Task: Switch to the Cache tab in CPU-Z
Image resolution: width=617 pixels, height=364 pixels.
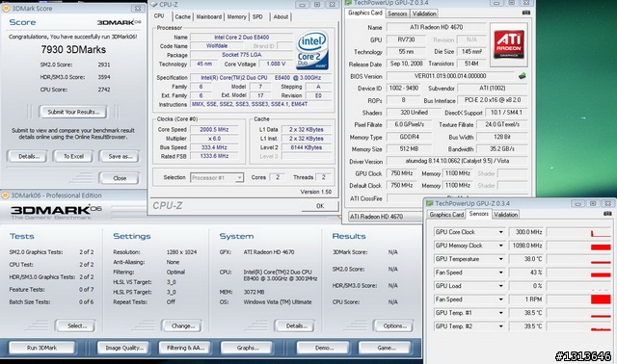Action: click(x=182, y=17)
